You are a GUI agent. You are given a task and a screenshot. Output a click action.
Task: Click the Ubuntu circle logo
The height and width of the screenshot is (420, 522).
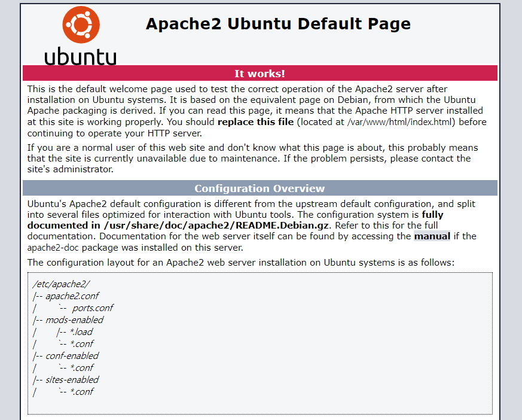[81, 25]
